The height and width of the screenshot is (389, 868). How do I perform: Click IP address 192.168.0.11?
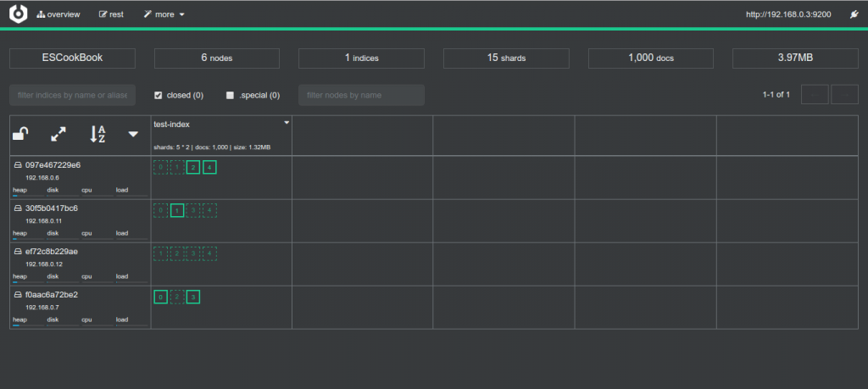tap(44, 221)
